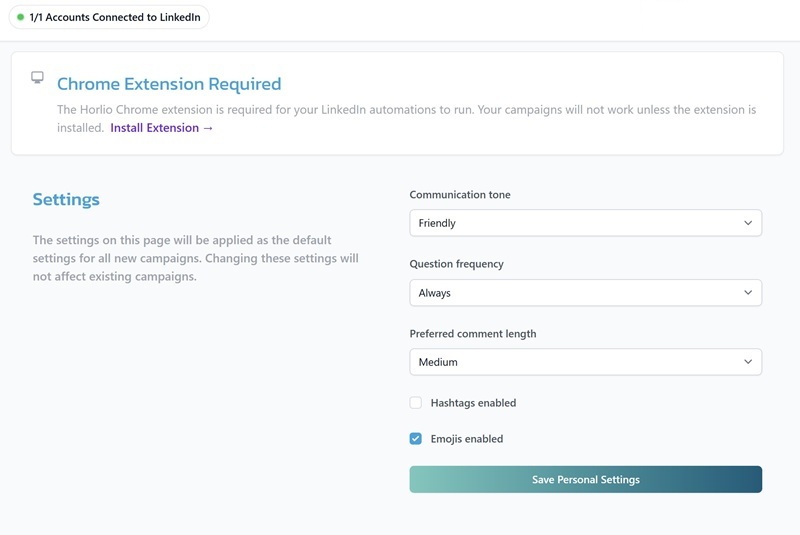
Task: Click the Question frequency chevron arrow
Action: [x=747, y=293]
